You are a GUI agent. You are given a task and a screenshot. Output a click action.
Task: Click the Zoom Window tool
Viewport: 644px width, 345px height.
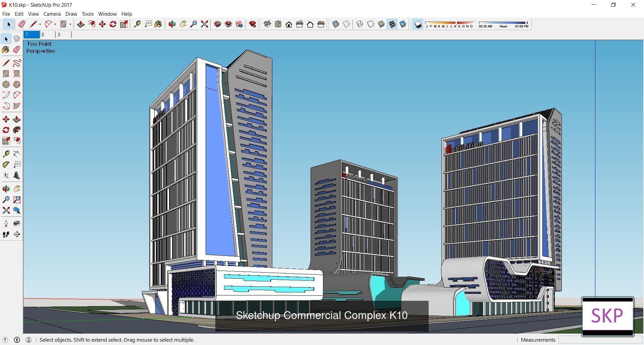click(17, 200)
